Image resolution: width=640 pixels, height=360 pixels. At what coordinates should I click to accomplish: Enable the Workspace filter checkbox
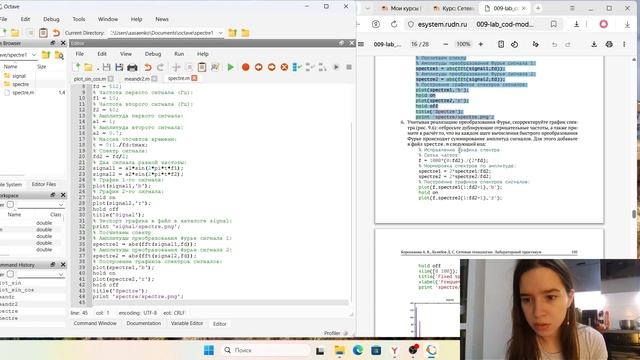pos(10,204)
